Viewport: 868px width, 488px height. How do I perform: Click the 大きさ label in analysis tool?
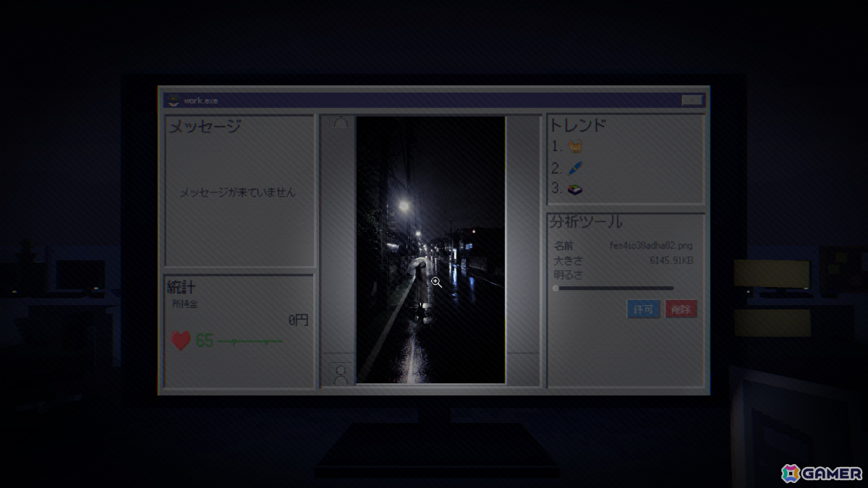tap(569, 260)
